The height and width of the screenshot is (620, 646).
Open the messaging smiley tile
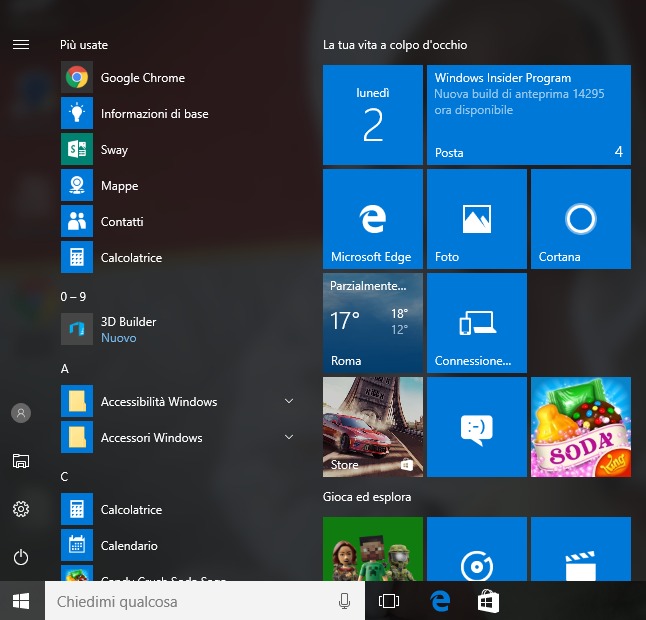tap(477, 427)
